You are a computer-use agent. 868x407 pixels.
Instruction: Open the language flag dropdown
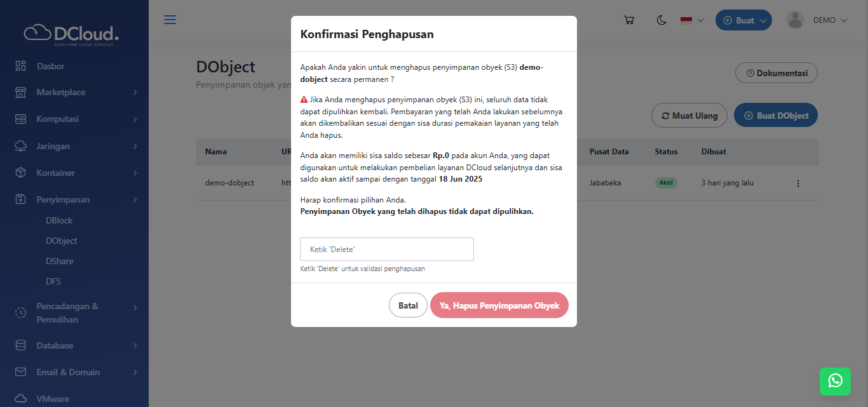click(x=692, y=20)
